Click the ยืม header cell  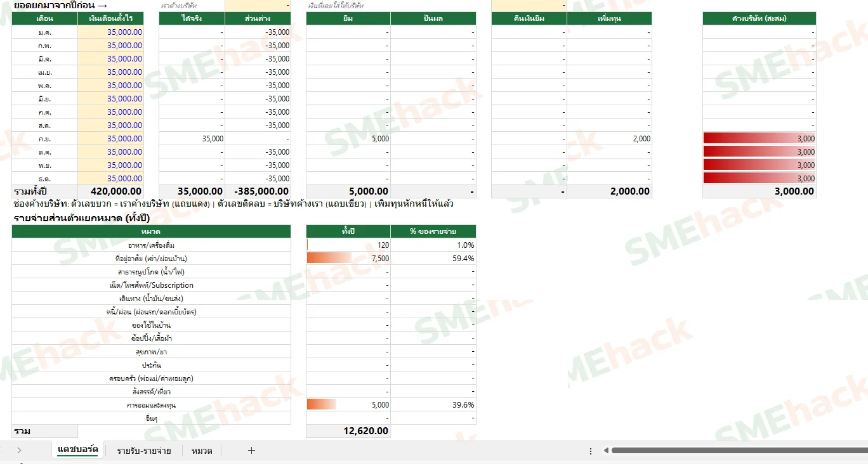point(348,18)
